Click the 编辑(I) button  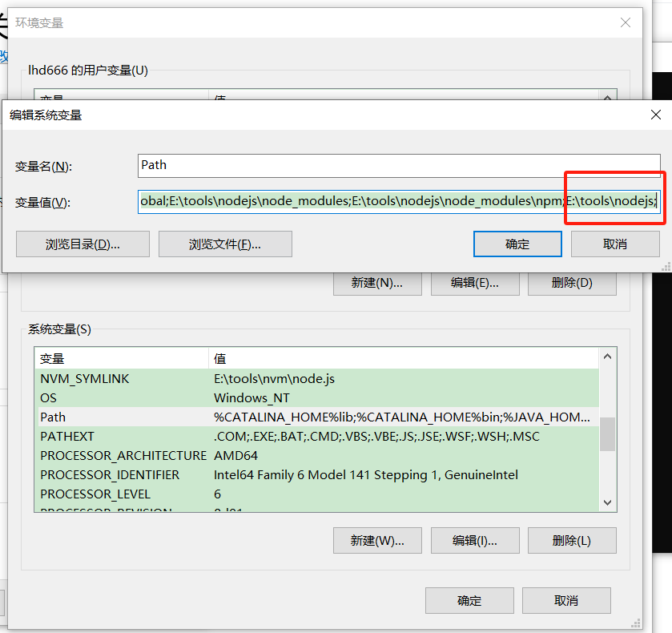(474, 540)
